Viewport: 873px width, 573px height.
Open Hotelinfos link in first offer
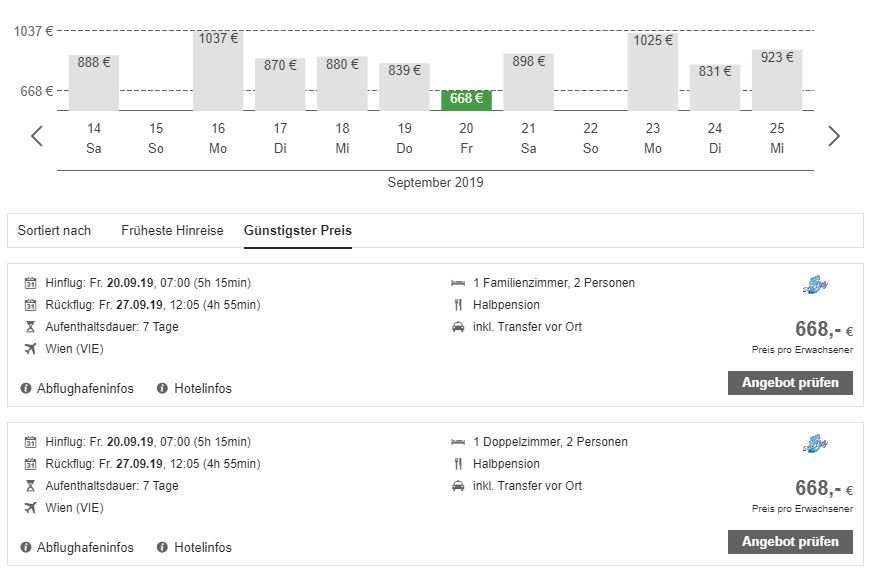pyautogui.click(x=203, y=388)
